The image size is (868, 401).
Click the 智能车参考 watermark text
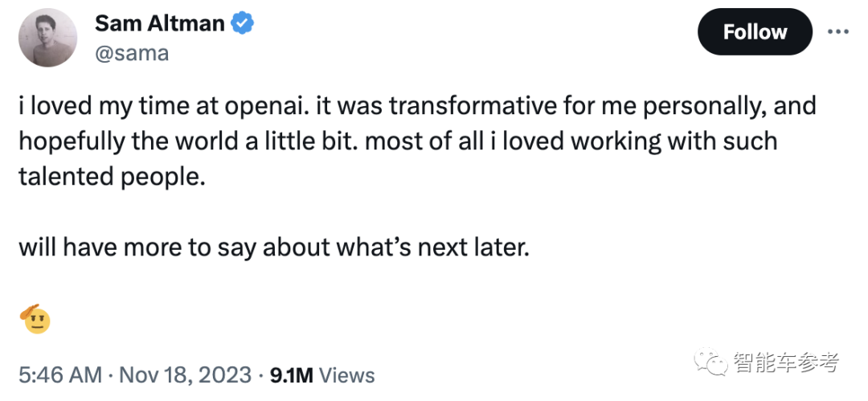pos(786,363)
